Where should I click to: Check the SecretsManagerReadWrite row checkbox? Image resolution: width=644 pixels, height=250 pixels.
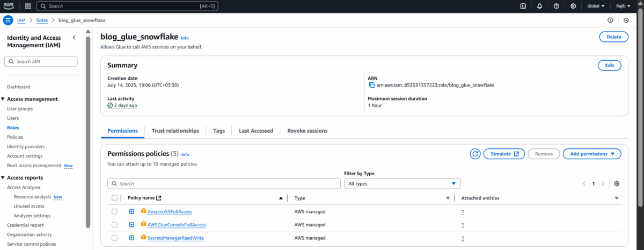(114, 238)
